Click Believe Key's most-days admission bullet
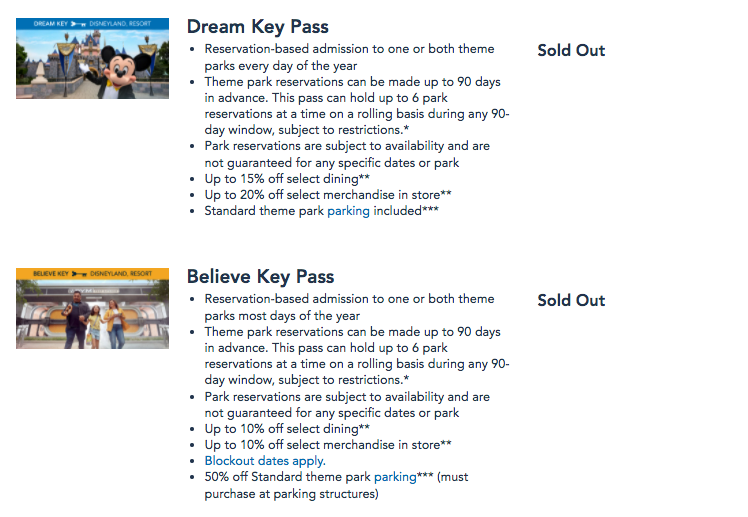The height and width of the screenshot is (517, 748). tap(349, 307)
